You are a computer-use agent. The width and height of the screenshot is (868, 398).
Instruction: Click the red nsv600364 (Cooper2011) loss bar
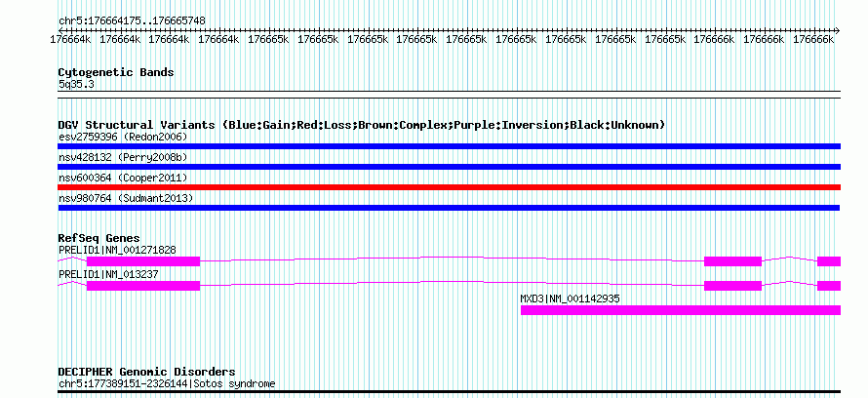click(449, 187)
